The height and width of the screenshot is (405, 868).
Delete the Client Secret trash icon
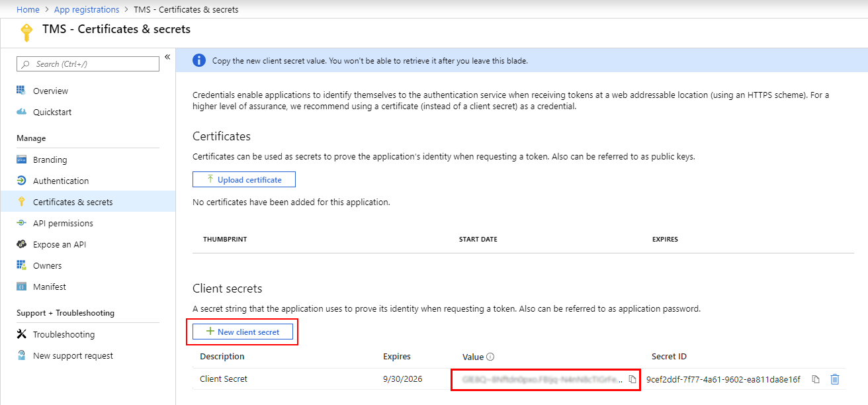coord(835,380)
